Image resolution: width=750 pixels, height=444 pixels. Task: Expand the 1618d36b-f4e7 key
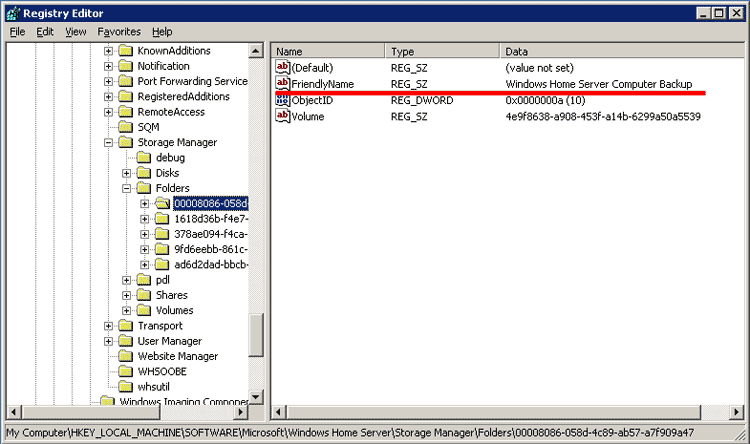[x=144, y=219]
